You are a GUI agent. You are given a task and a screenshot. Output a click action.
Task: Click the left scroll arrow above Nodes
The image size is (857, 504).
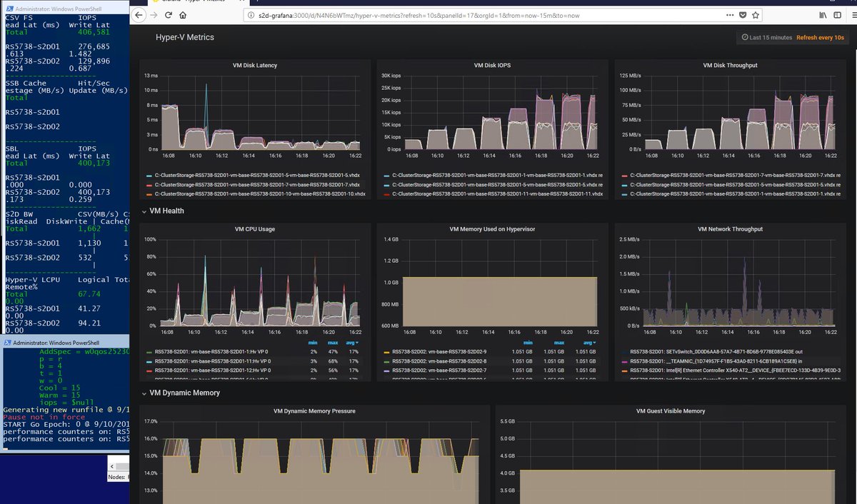tap(111, 465)
